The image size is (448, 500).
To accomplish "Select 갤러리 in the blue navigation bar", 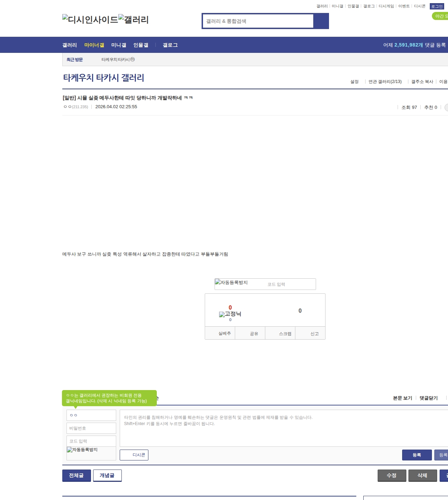I will point(70,45).
